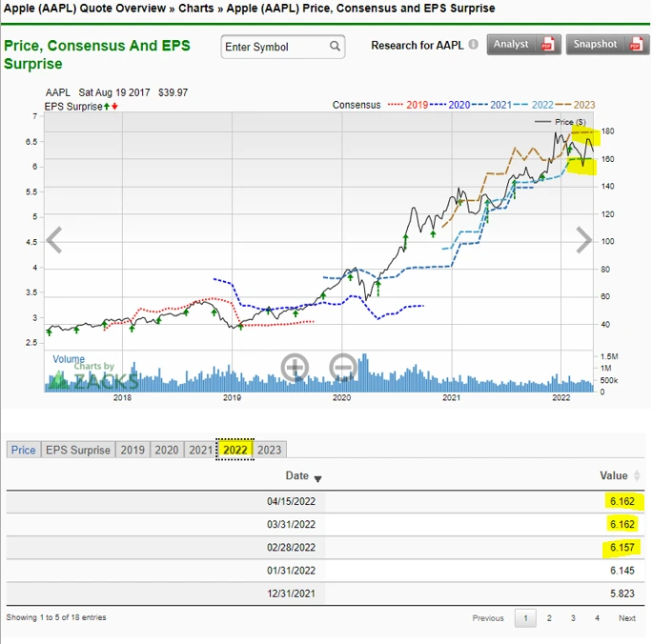Switch to the EPS Surprise tab
Image resolution: width=652 pixels, height=644 pixels.
78,450
